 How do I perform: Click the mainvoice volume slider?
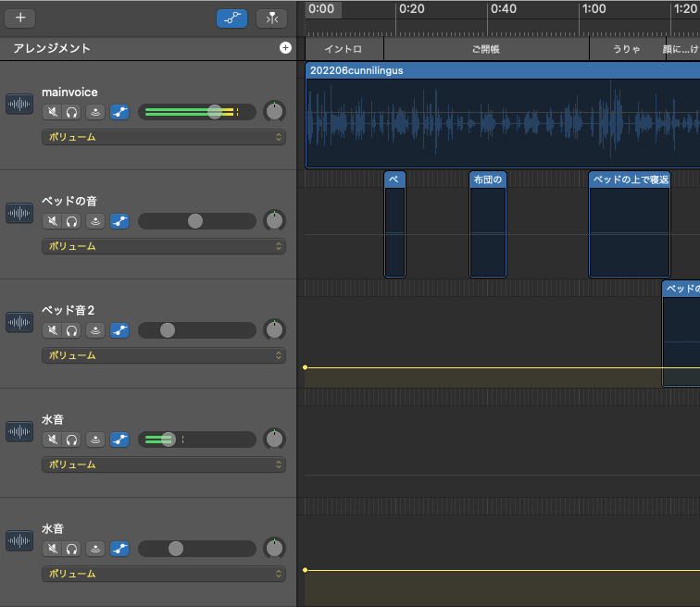coord(197,112)
